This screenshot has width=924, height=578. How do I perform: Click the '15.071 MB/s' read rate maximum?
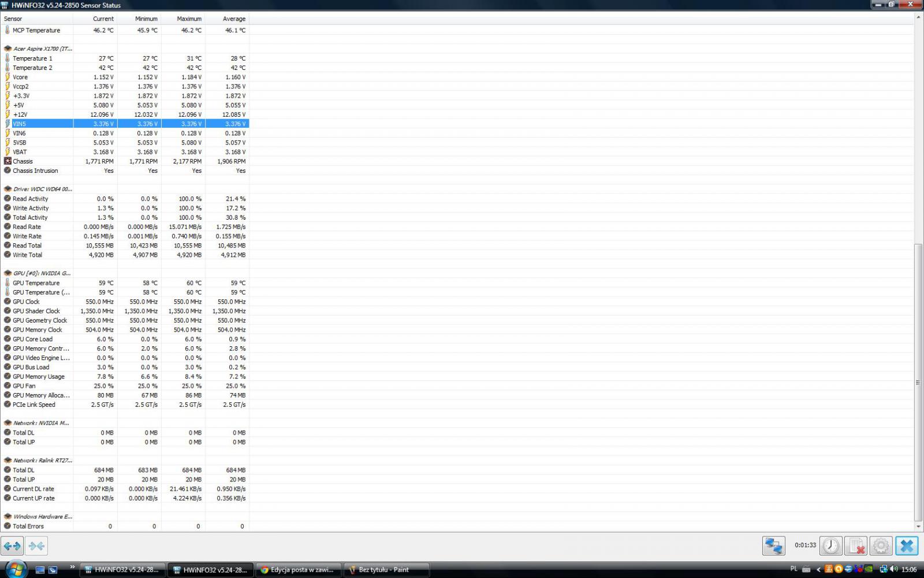click(185, 227)
